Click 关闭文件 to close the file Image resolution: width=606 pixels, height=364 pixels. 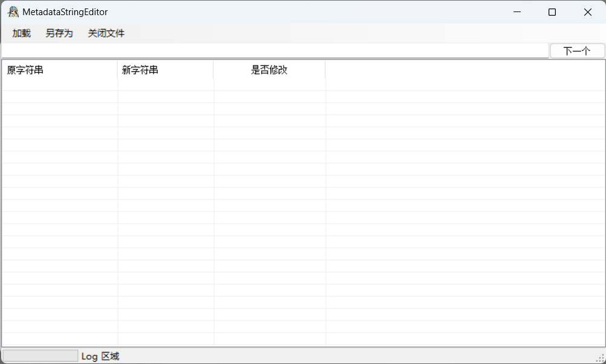click(106, 33)
